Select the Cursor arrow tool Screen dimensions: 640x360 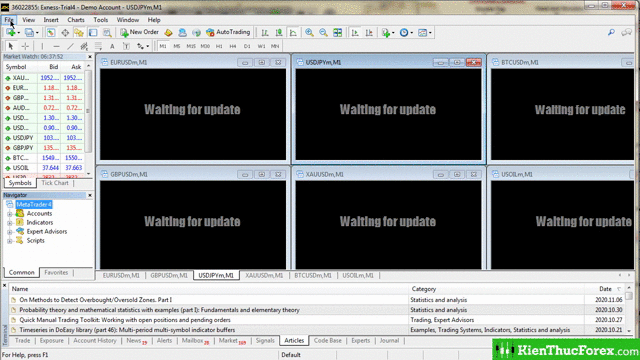pyautogui.click(x=11, y=46)
